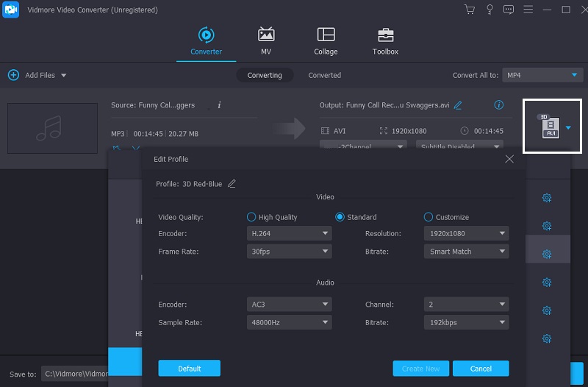Viewport: 588px width, 387px height.
Task: Edit output filename with pencil icon
Action: [458, 105]
